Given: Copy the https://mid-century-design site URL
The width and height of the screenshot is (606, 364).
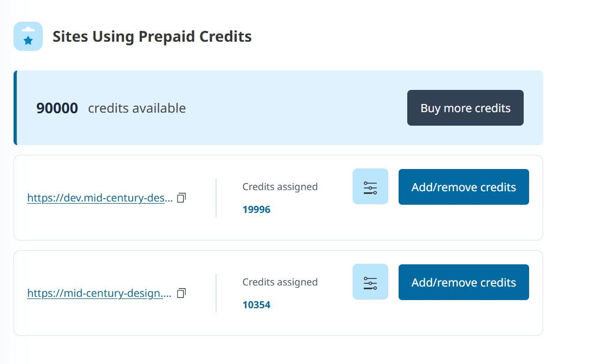Looking at the screenshot, I should coord(181,293).
